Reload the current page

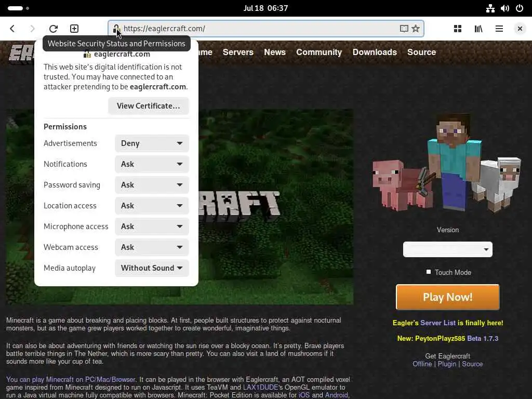(54, 29)
